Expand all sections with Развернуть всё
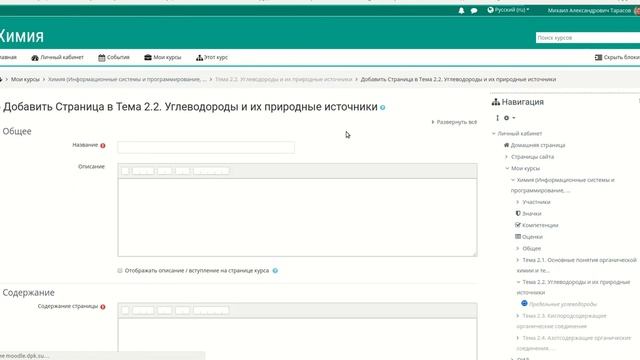The width and height of the screenshot is (640, 360). [x=454, y=122]
